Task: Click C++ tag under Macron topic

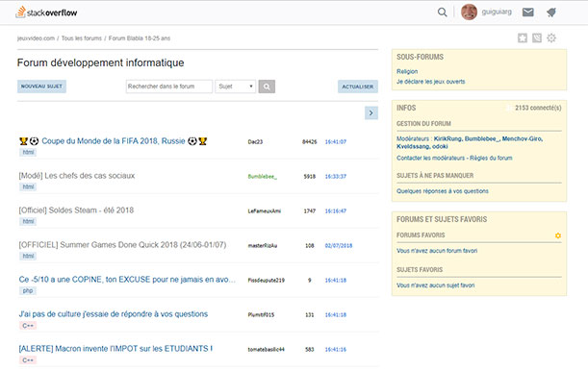Action: tap(28, 360)
